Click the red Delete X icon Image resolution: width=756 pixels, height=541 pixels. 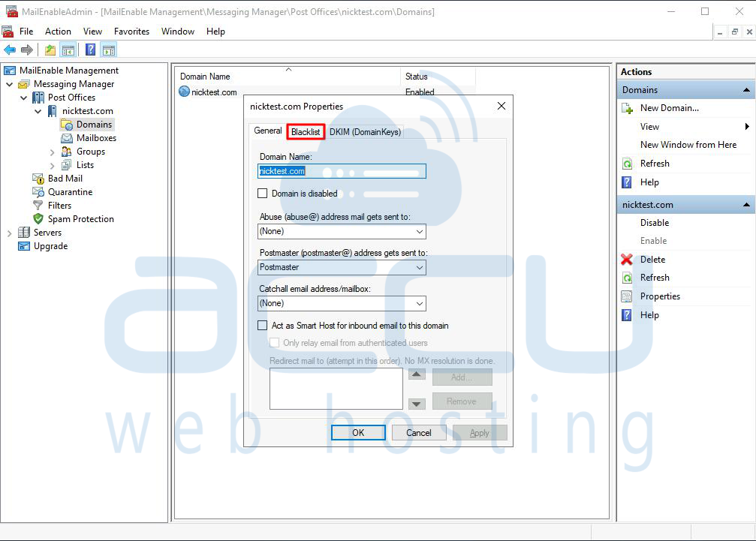(627, 260)
